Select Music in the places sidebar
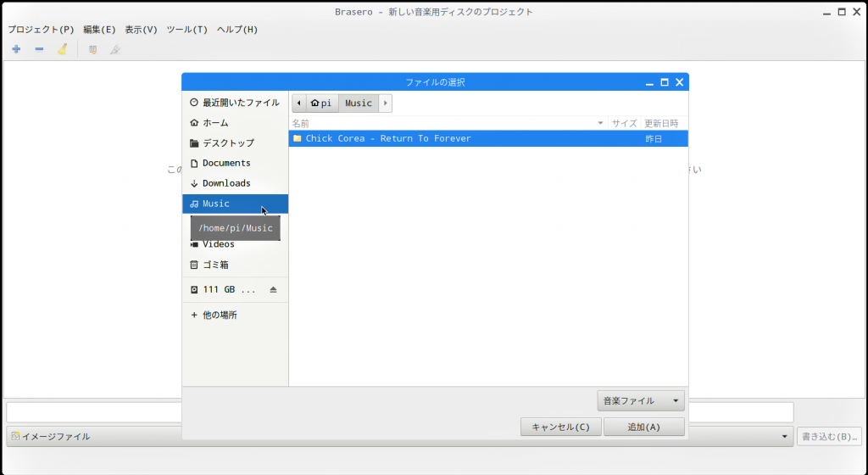This screenshot has height=475, width=868. 236,204
